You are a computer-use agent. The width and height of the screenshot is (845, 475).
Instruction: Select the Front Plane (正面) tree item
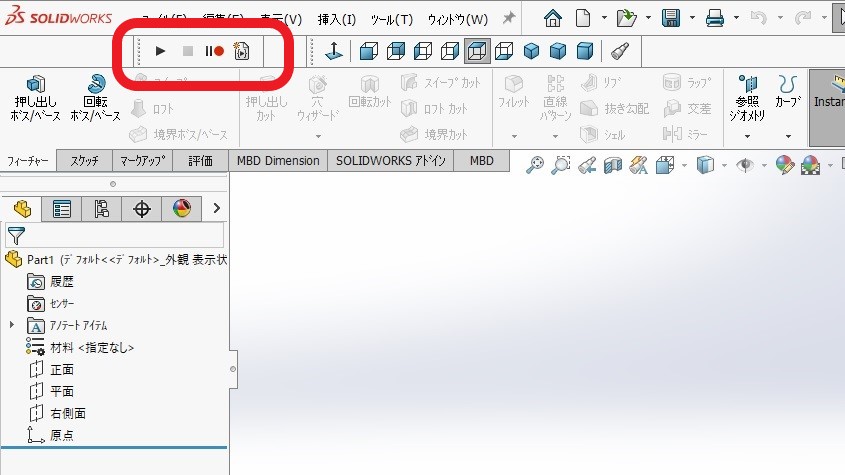(x=61, y=369)
